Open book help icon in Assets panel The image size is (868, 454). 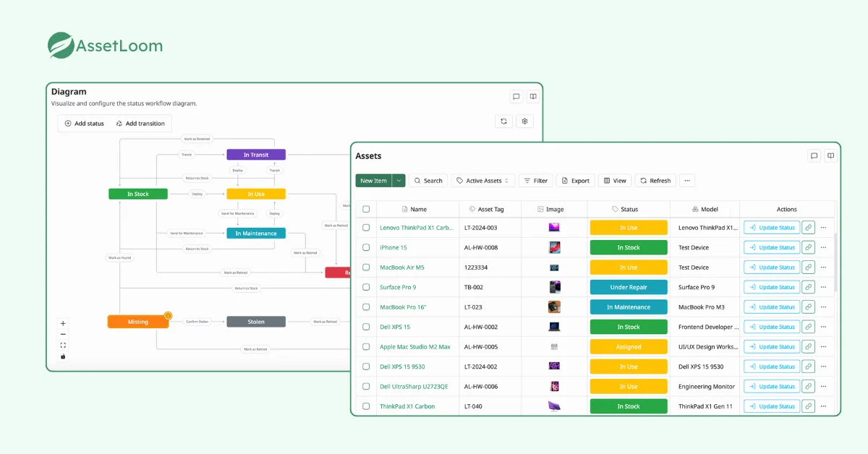831,155
